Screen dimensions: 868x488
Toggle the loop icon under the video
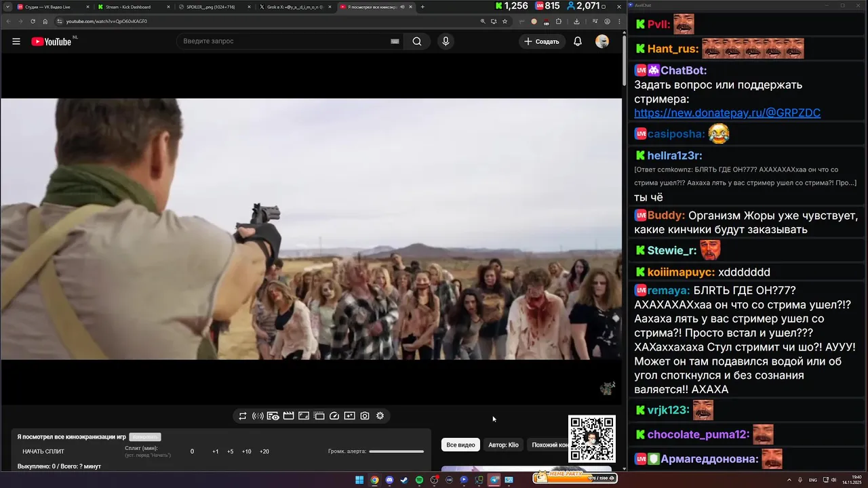click(243, 416)
